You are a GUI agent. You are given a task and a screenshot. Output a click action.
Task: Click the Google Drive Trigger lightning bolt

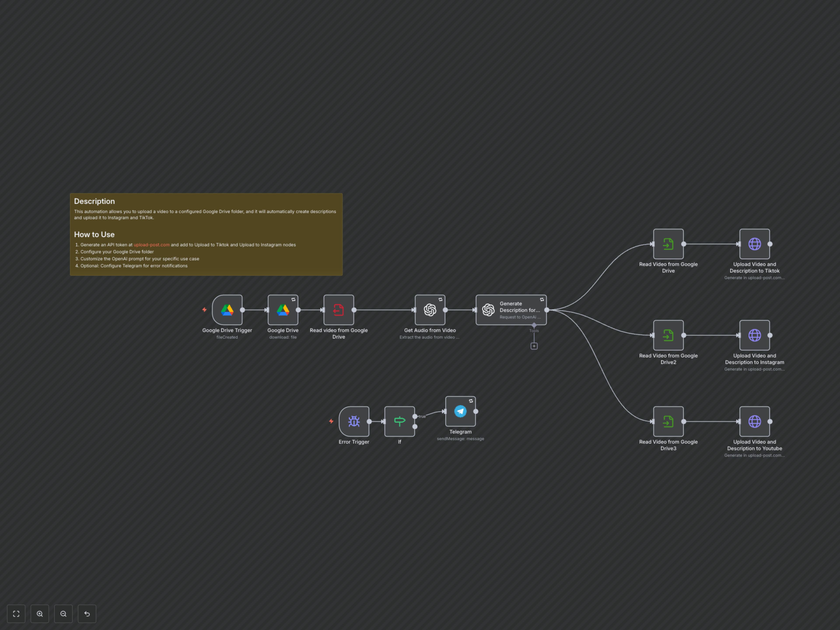204,310
